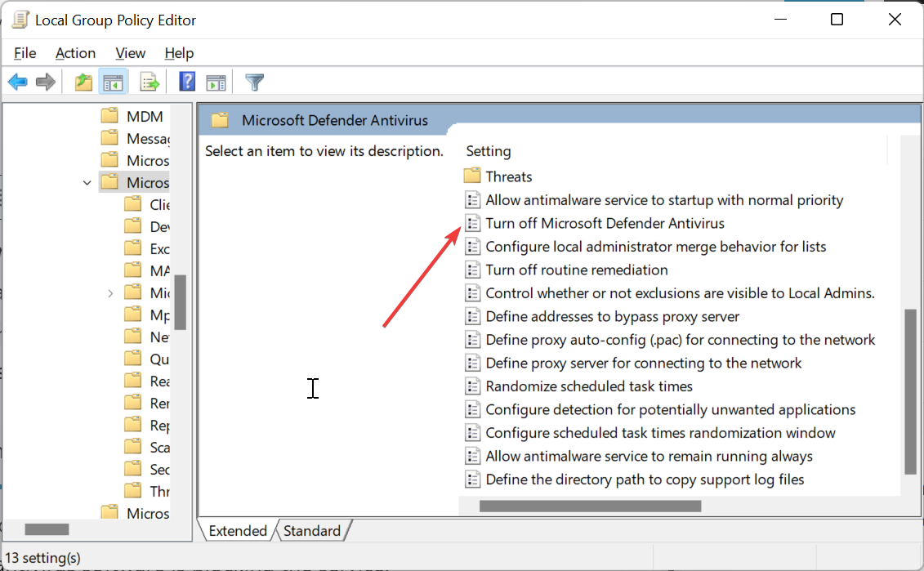Toggle the Show/Hide Action Pane toolbar icon
This screenshot has width=924, height=571.
tap(216, 83)
